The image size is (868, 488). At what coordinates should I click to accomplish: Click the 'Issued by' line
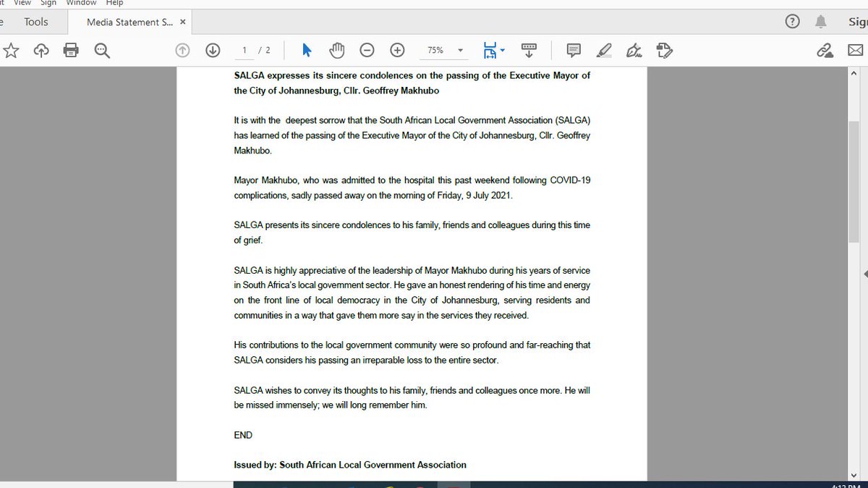pos(350,465)
